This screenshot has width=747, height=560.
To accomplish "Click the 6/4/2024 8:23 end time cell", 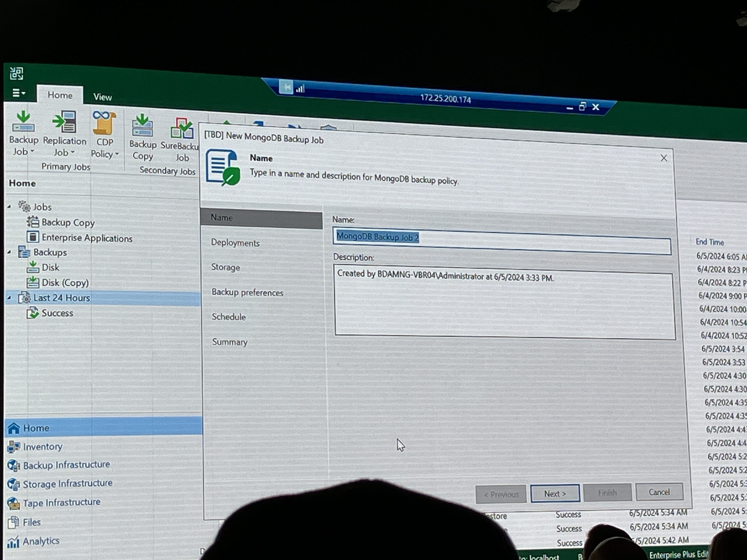I will pyautogui.click(x=722, y=270).
